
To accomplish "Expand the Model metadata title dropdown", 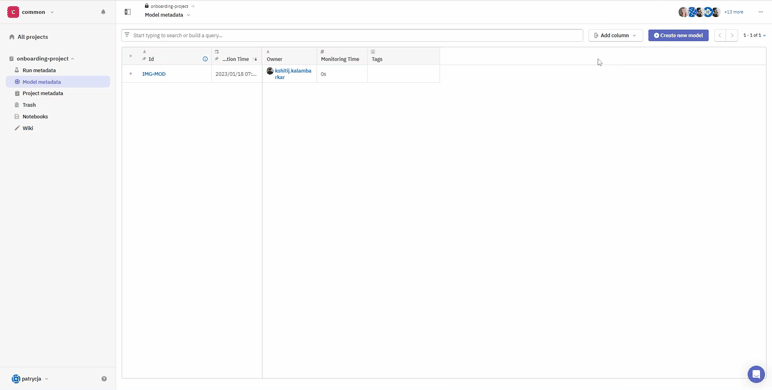I will pyautogui.click(x=189, y=15).
